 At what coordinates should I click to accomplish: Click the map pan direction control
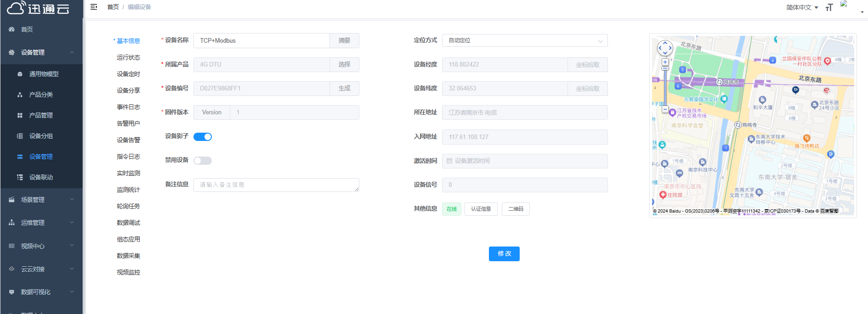coord(665,48)
